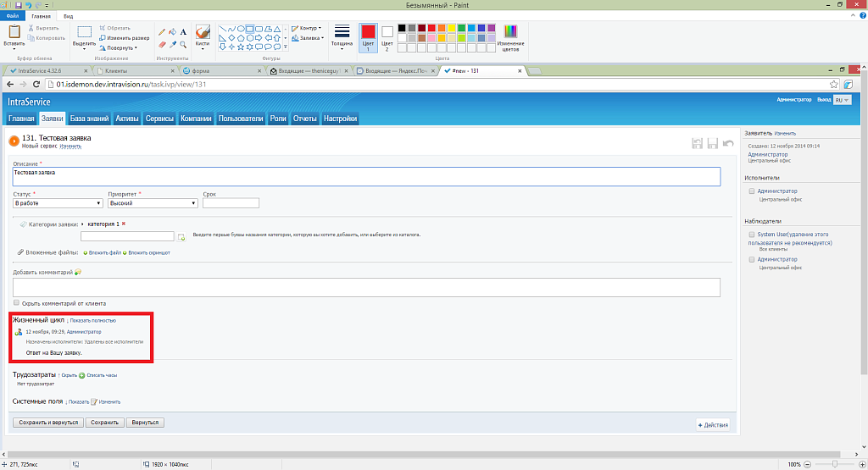Switch to the Вид ribbon tab
868x470 pixels.
pyautogui.click(x=68, y=16)
